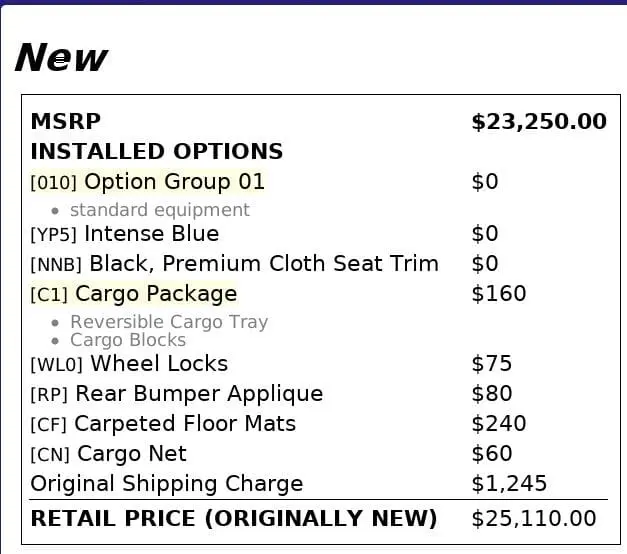The image size is (627, 554).
Task: Click the "New" heading
Action: (x=61, y=58)
